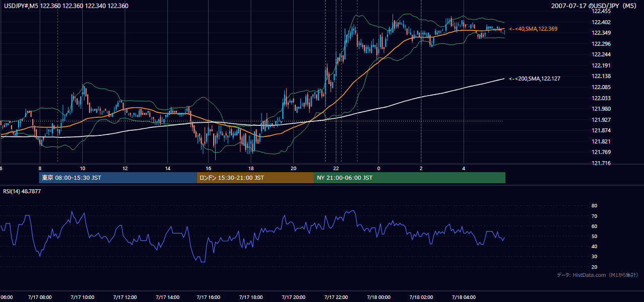Click hour tick 10 on the price chart axis

click(82, 168)
